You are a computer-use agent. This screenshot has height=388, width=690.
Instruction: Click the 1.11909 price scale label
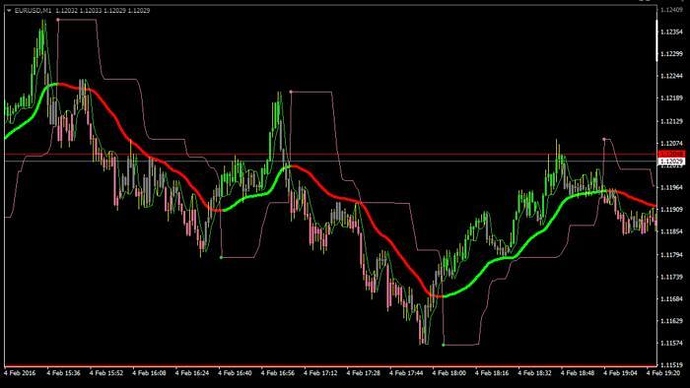tap(672, 209)
